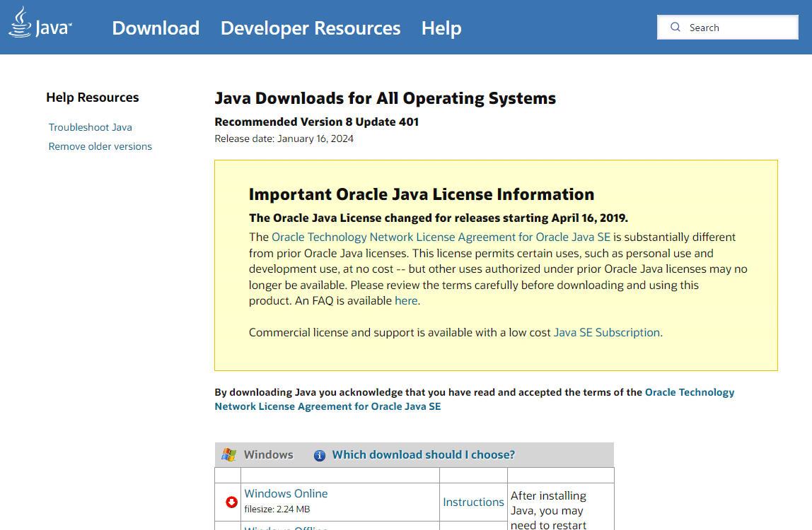Open the FAQ 'here' link

406,301
